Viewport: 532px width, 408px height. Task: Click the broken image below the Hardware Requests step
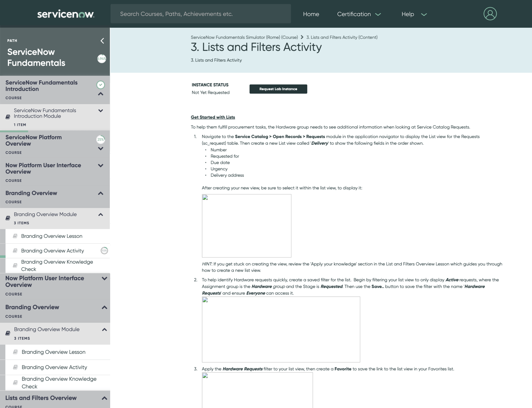point(281,329)
